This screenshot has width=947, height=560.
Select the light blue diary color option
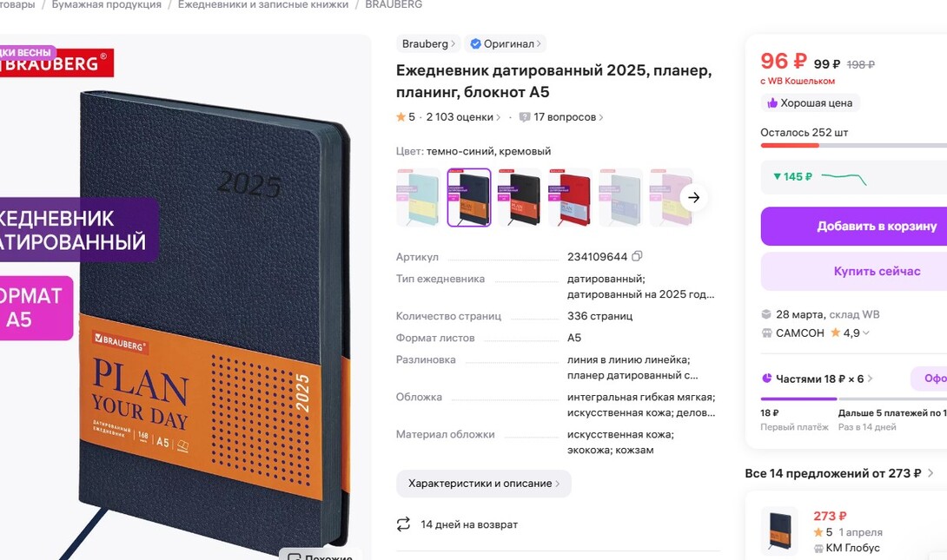418,197
